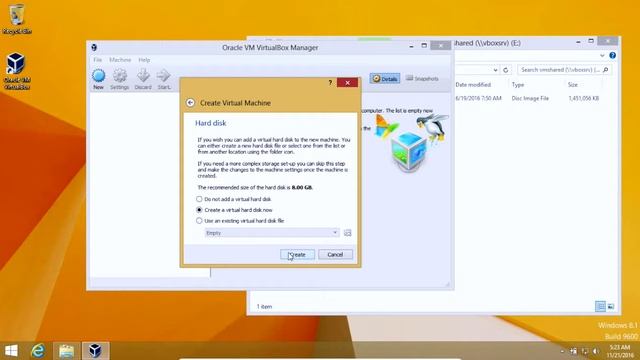Select the Disc Image File row
This screenshot has height=360, width=640.
[529, 98]
